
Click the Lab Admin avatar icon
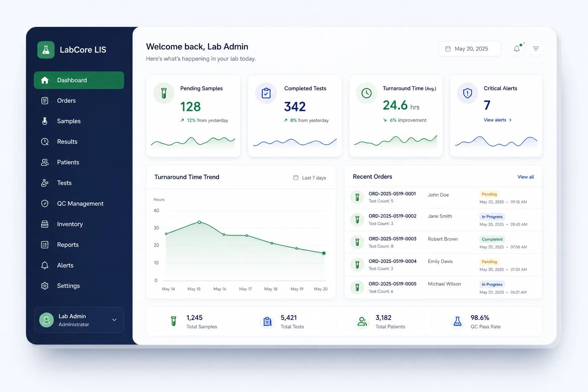(x=46, y=320)
